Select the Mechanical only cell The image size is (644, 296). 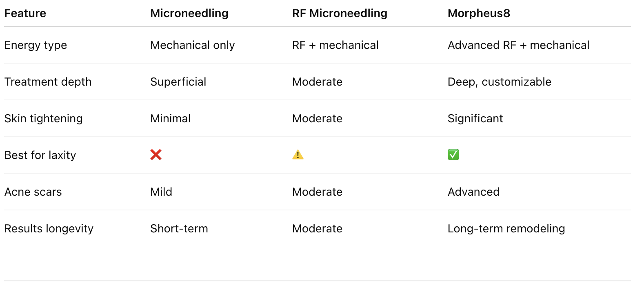(x=193, y=45)
